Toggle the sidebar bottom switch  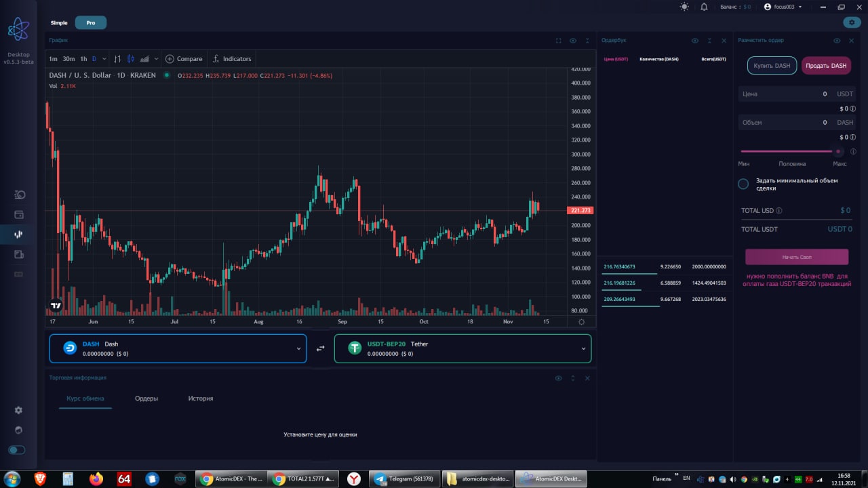pos(16,450)
